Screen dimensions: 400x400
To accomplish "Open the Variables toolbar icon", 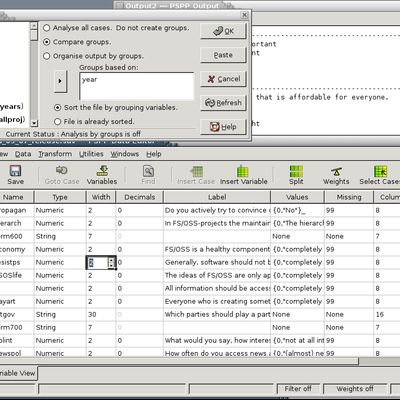I will click(102, 175).
